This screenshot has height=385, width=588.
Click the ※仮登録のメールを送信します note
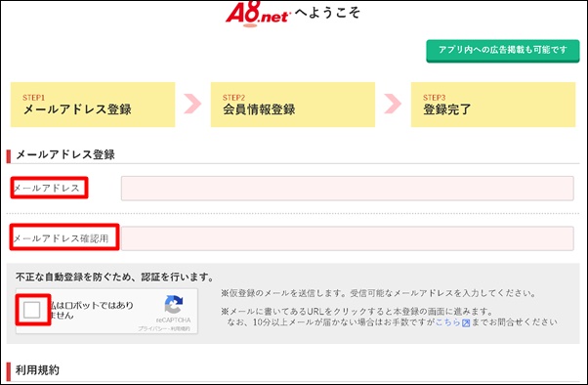[378, 293]
